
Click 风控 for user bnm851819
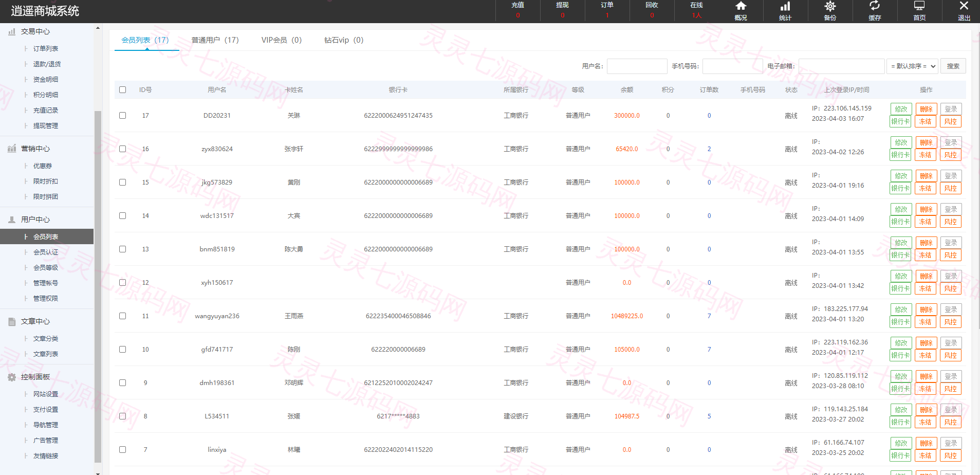coord(951,255)
